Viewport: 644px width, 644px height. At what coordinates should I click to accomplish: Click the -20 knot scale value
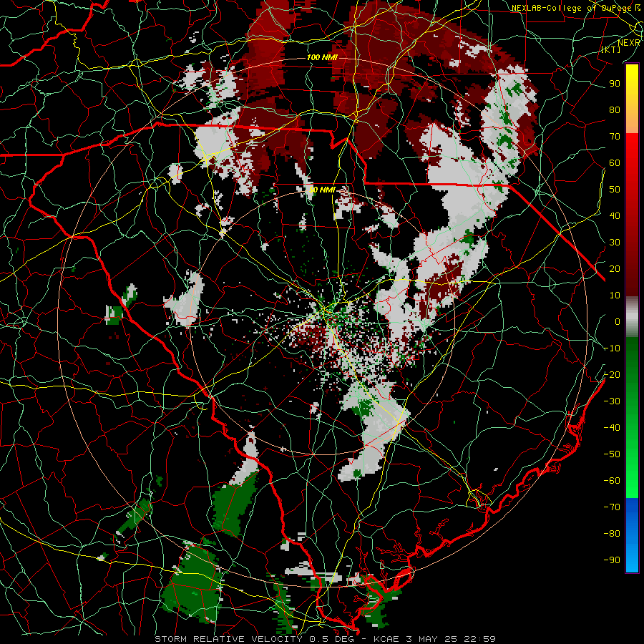612,374
